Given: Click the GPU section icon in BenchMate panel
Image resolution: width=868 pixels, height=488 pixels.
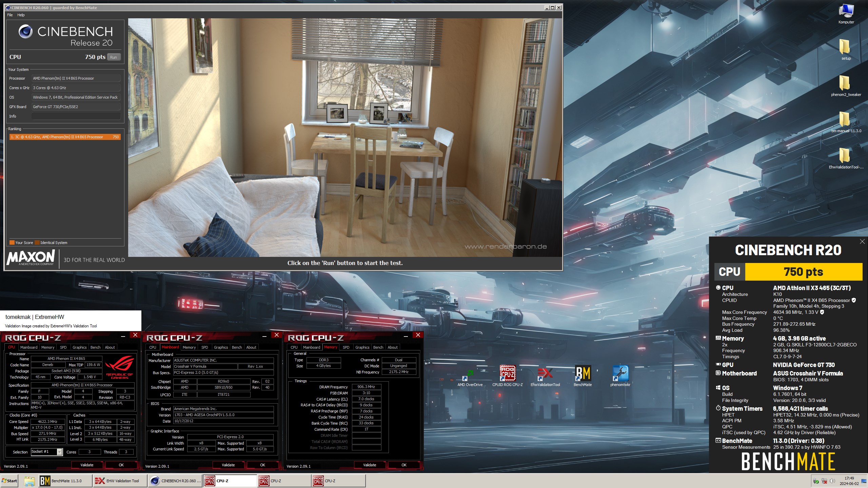Looking at the screenshot, I should point(718,365).
